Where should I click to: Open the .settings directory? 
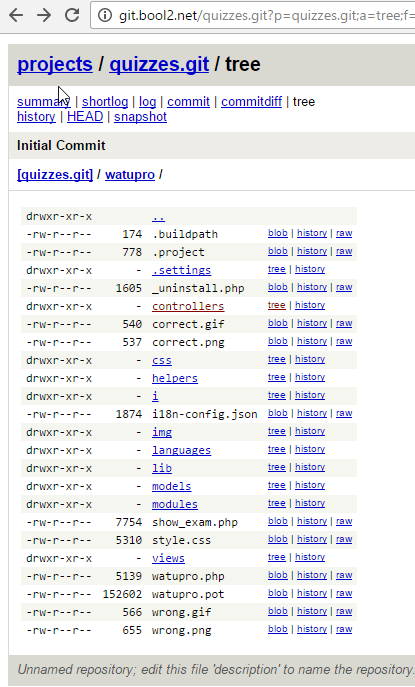(181, 270)
